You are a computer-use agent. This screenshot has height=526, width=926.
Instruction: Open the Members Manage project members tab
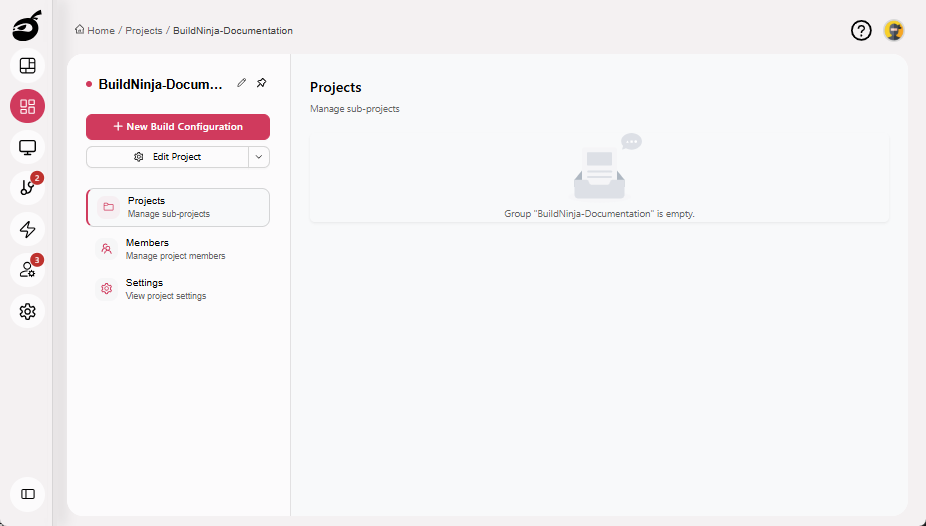click(x=178, y=249)
